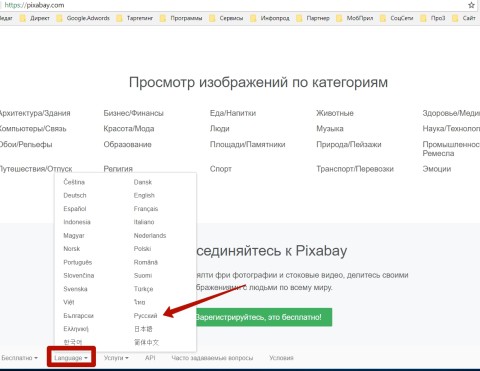The width and height of the screenshot is (480, 371).
Task: Open Часто задаваемые вопросы footer link
Action: pos(212,358)
